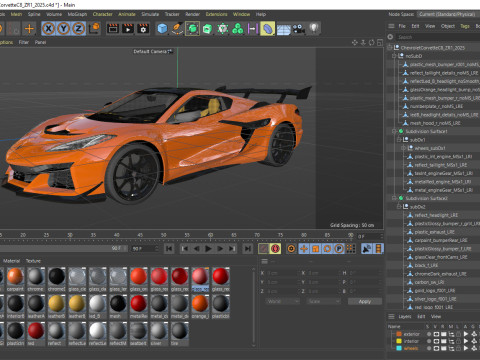Viewport: 480px width, 360px height.
Task: Render the current view with clapperboard icon
Action: tap(113, 29)
